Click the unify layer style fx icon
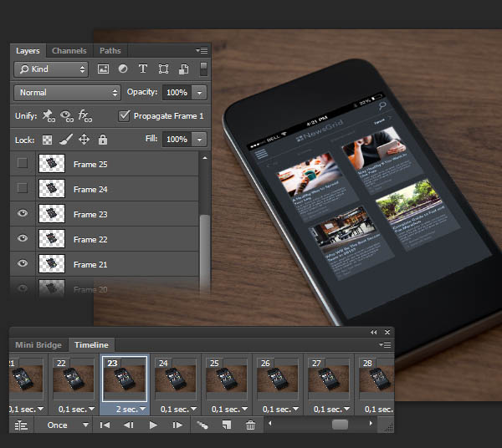Viewport: 502px width, 448px height. tap(85, 116)
